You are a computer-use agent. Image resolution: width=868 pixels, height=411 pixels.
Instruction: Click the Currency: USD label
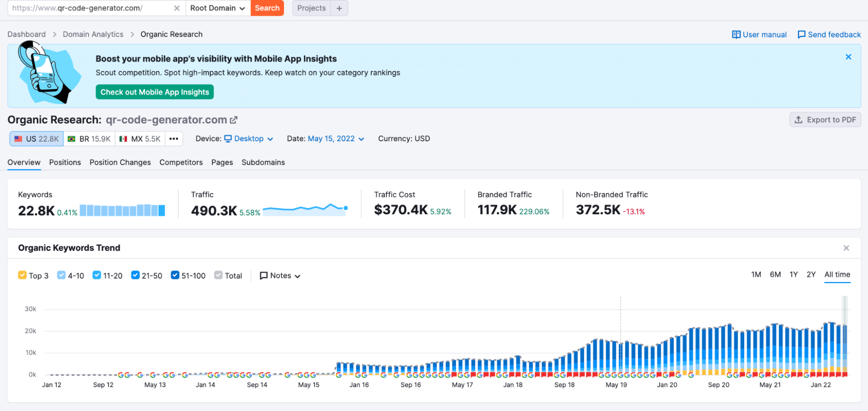[x=404, y=139]
